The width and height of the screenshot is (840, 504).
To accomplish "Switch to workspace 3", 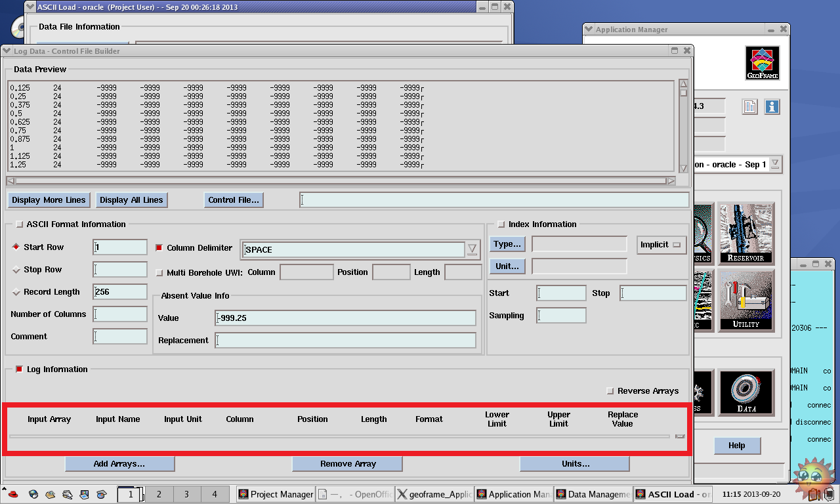I will point(186,494).
